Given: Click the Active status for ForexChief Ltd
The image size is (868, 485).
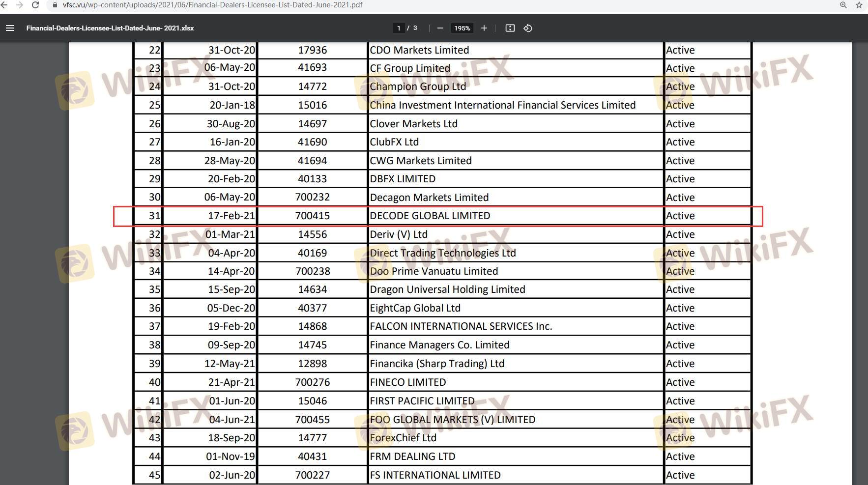Looking at the screenshot, I should pyautogui.click(x=680, y=438).
